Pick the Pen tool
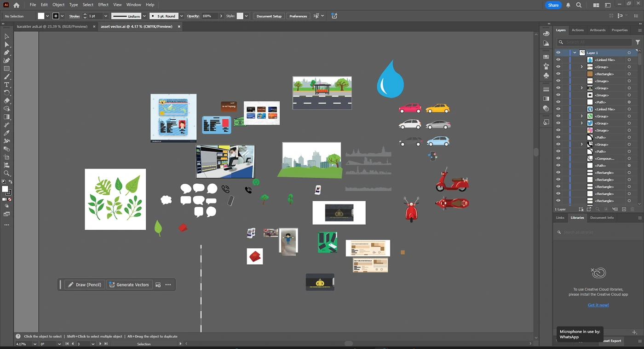The image size is (644, 349). (x=7, y=52)
